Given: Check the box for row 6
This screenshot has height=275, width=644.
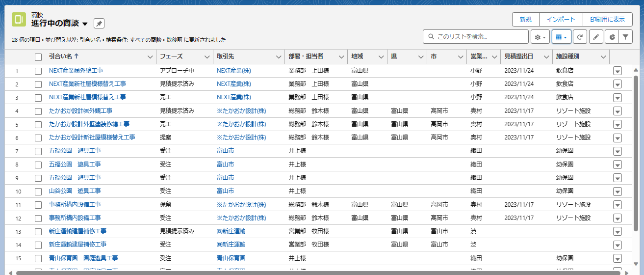Looking at the screenshot, I should click(x=38, y=137).
